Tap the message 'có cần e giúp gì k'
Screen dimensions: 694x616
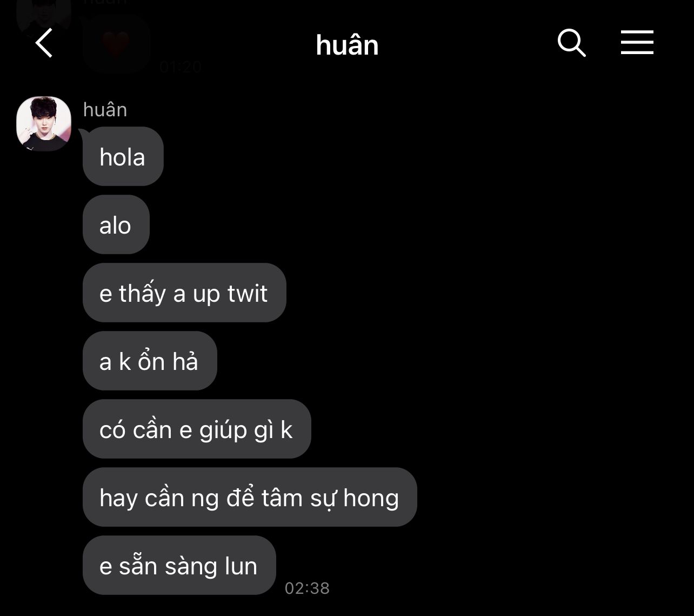(x=196, y=429)
